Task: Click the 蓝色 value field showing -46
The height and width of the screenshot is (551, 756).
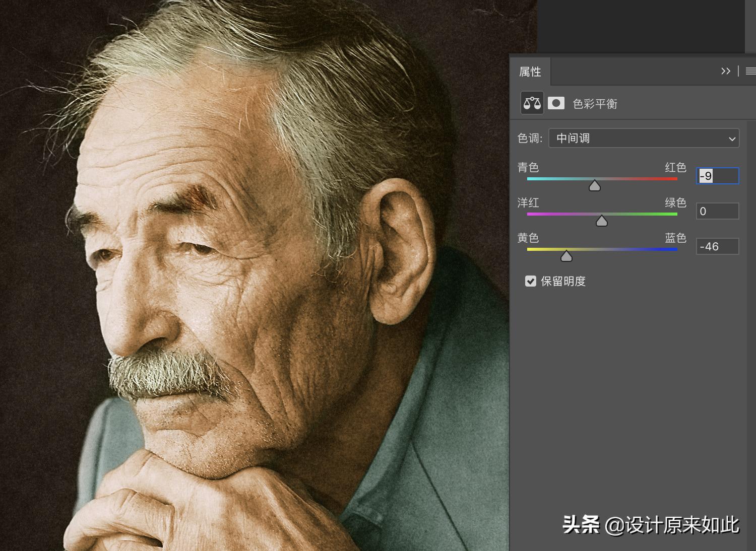Action: point(717,246)
